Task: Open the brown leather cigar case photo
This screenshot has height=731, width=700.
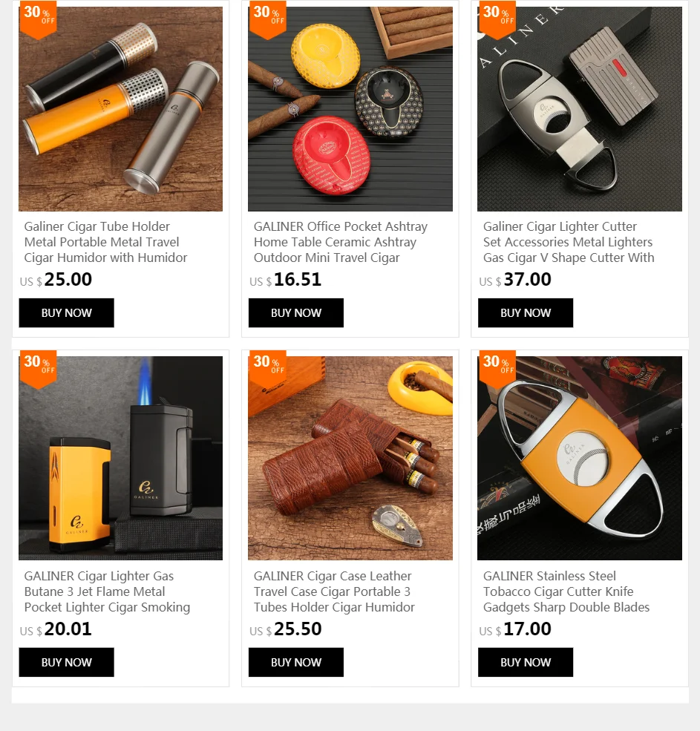Action: coord(350,459)
